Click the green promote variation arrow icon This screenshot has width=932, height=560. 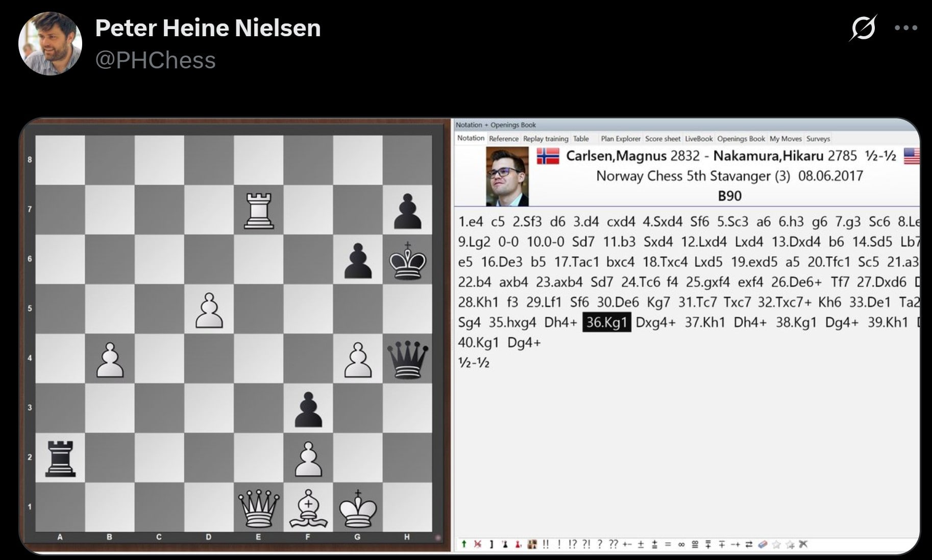click(x=464, y=544)
